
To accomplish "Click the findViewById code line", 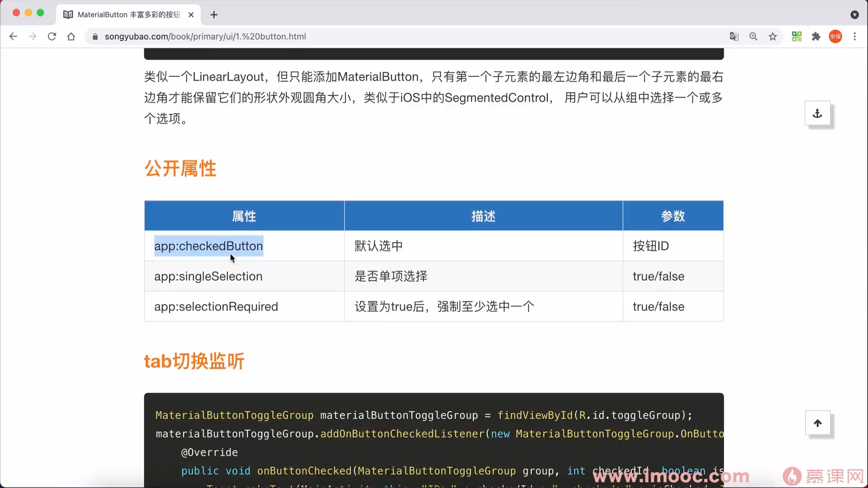I will tap(424, 415).
